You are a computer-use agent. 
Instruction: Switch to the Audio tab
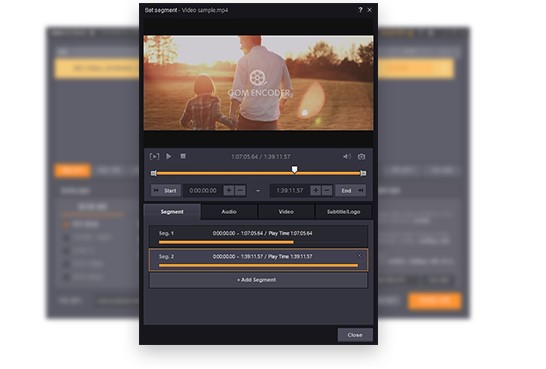(x=229, y=212)
